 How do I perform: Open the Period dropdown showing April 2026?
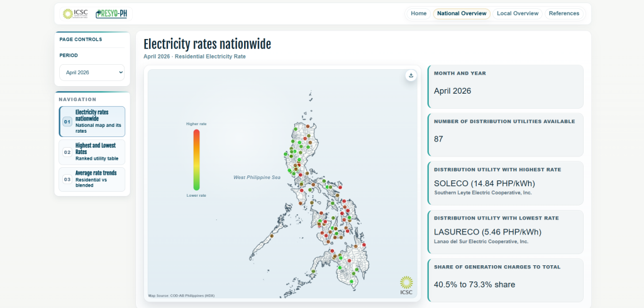coord(92,73)
